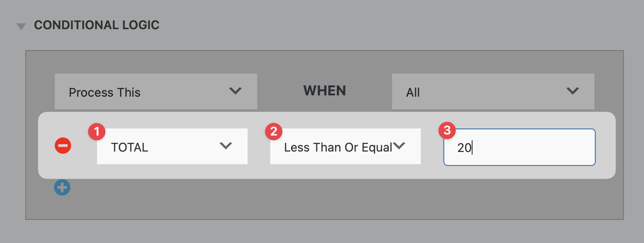Click the chevron arrow on All dropdown
Image resolution: width=644 pixels, height=243 pixels.
573,91
